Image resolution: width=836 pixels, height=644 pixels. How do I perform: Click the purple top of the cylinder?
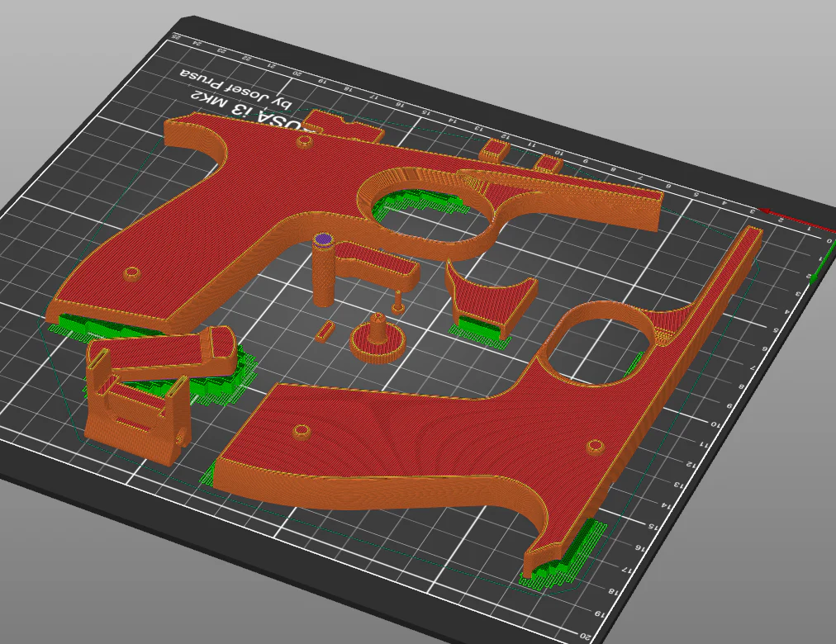click(x=323, y=239)
